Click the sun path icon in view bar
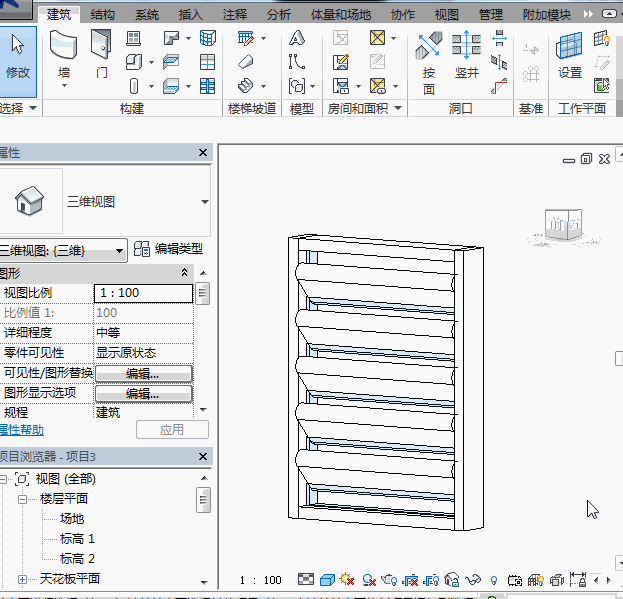 (347, 580)
